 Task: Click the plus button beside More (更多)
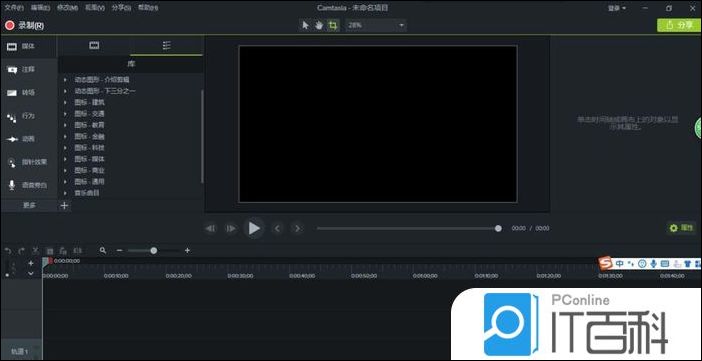[x=64, y=205]
